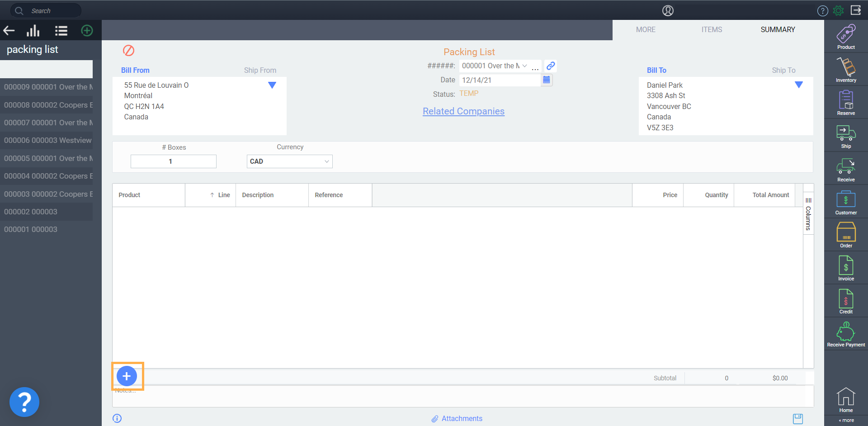Click the Date field 12/14/21
The width and height of the screenshot is (868, 426).
tap(500, 80)
